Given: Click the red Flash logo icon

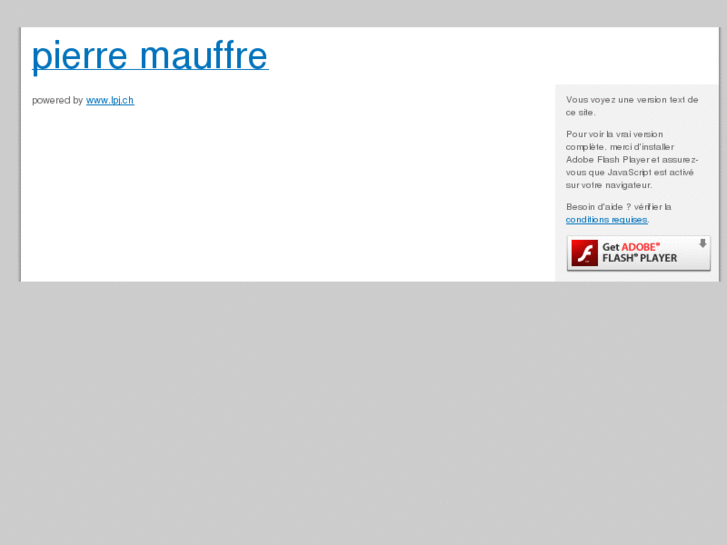Looking at the screenshot, I should tap(584, 253).
